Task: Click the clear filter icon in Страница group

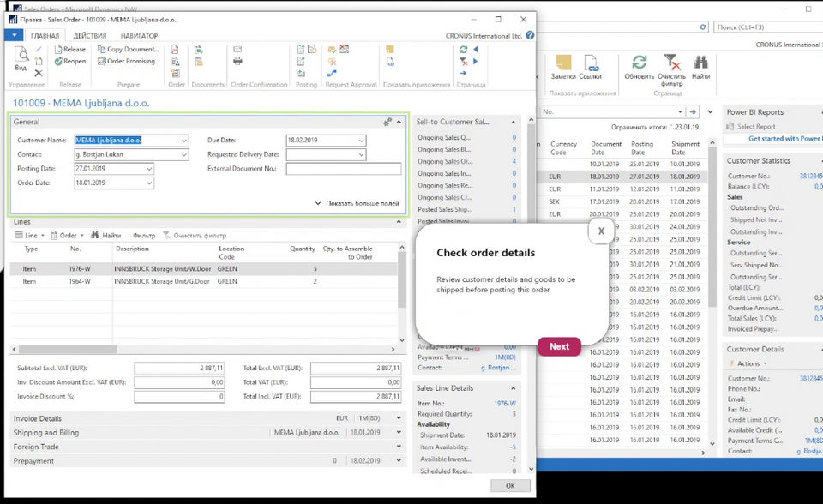Action: (463, 62)
